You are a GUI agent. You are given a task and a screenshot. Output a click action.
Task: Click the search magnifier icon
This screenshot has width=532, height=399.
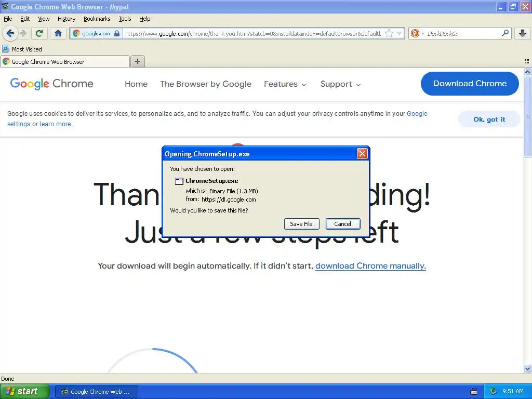tap(505, 33)
